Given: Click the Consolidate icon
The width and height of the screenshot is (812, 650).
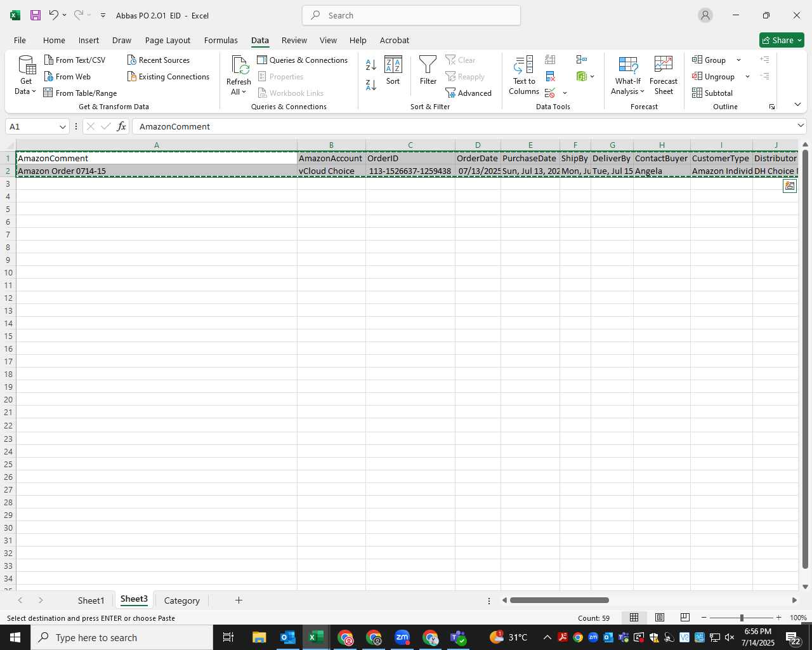Looking at the screenshot, I should coord(581,60).
